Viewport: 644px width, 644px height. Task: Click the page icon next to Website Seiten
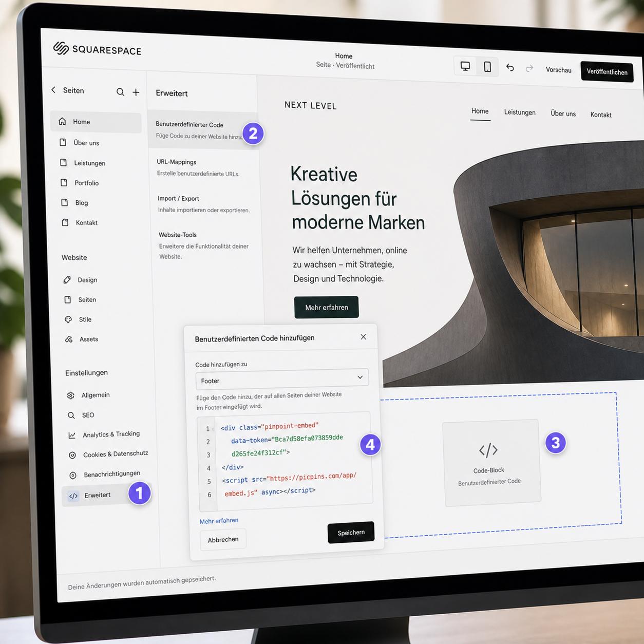(x=67, y=299)
